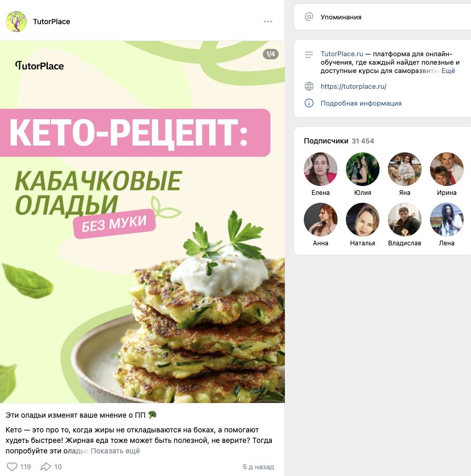Share the post using the arrow icon
471x476 pixels.
pos(46,467)
